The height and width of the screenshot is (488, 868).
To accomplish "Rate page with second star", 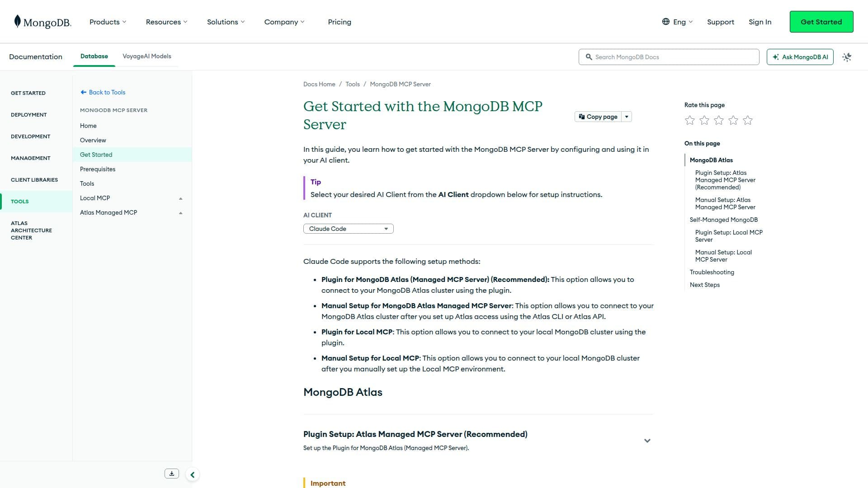I will coord(704,120).
